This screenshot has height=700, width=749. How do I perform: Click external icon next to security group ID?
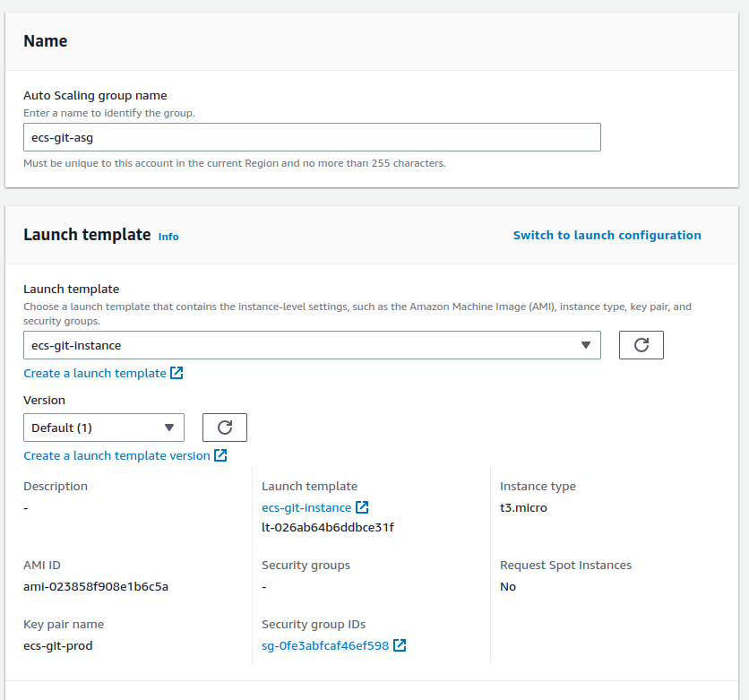click(x=400, y=645)
